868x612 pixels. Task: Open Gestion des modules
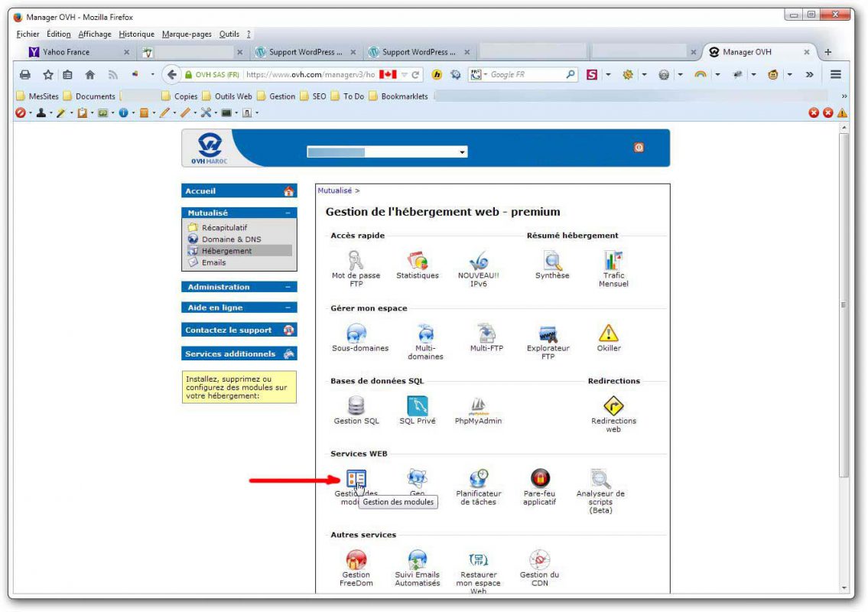pyautogui.click(x=356, y=478)
